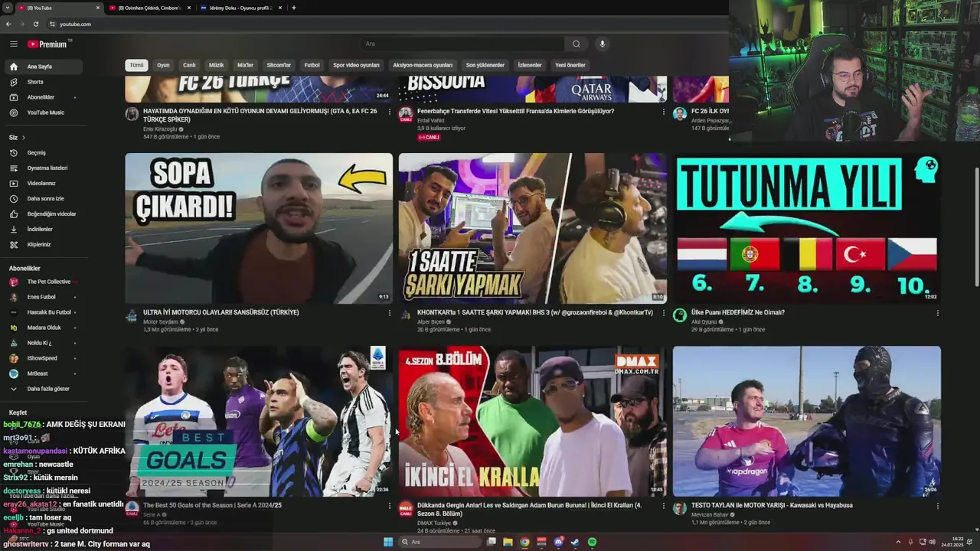Select the Tümü filter chip
Viewport: 980px width, 551px height.
click(x=136, y=65)
